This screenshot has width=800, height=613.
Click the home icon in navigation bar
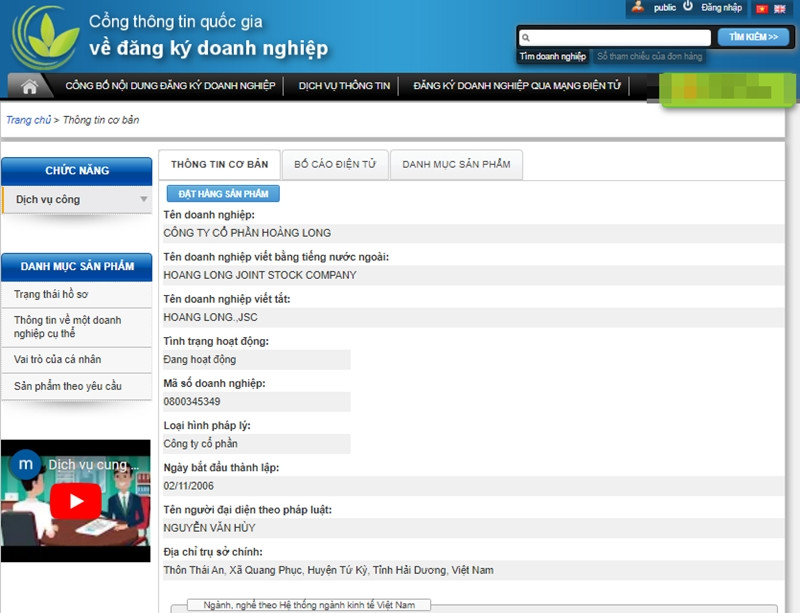pyautogui.click(x=29, y=87)
